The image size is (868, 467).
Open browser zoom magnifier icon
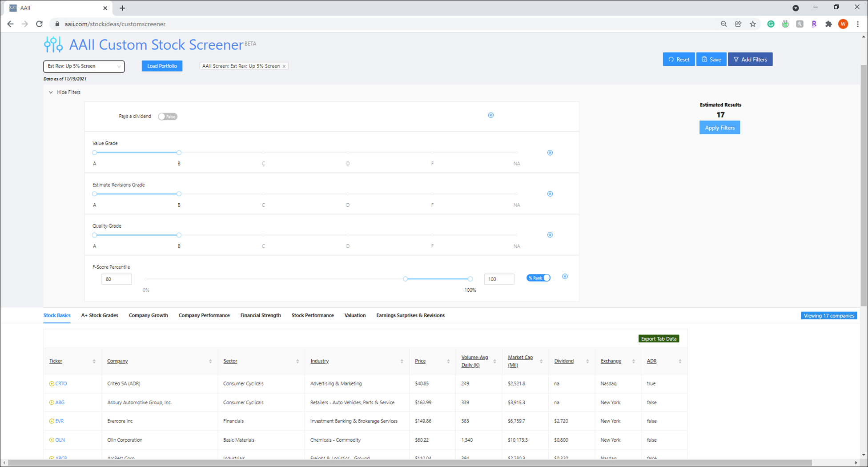(724, 24)
